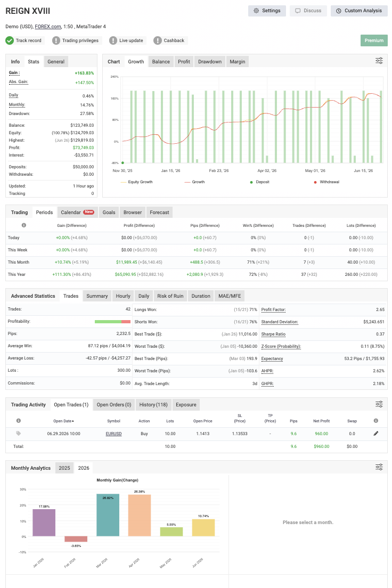The height and width of the screenshot is (588, 392).
Task: Click the Jan 2026 17.08% bar
Action: (x=44, y=522)
